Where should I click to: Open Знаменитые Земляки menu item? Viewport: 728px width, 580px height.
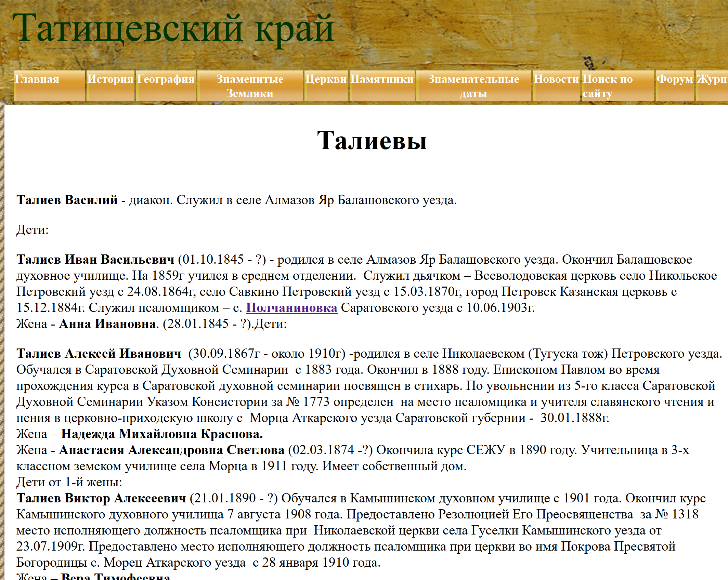click(250, 85)
